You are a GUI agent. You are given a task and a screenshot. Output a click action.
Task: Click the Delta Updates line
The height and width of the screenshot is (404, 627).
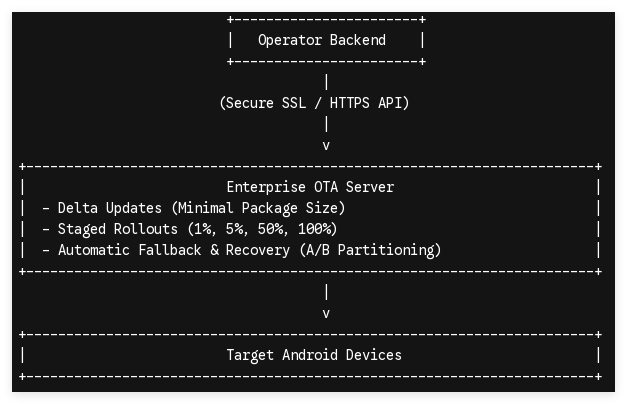point(194,208)
